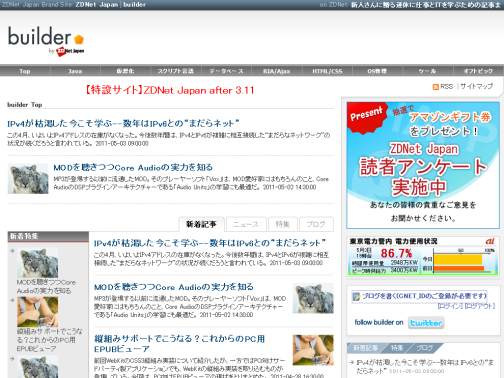Open the RIA/Ajax menu item
The image size is (504, 378).
pos(277,71)
